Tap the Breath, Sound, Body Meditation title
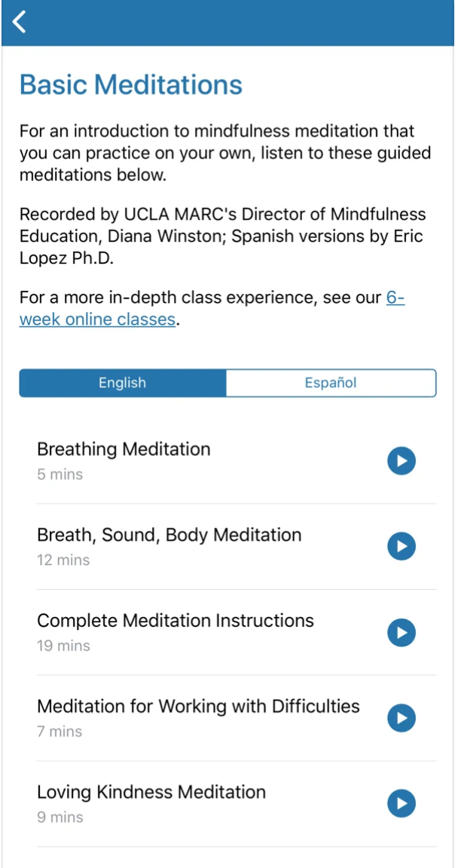455x868 pixels. pos(169,535)
